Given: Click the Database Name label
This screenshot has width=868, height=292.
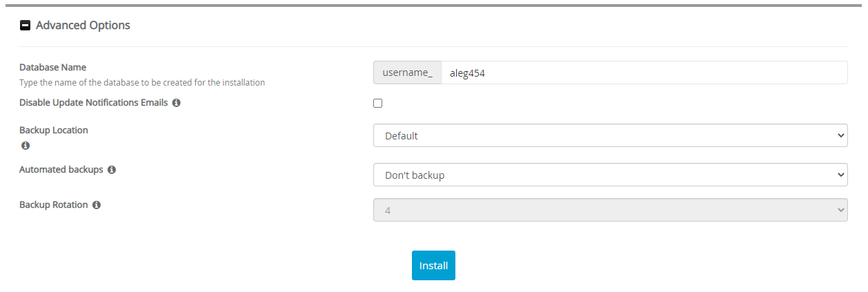Looking at the screenshot, I should pos(52,68).
